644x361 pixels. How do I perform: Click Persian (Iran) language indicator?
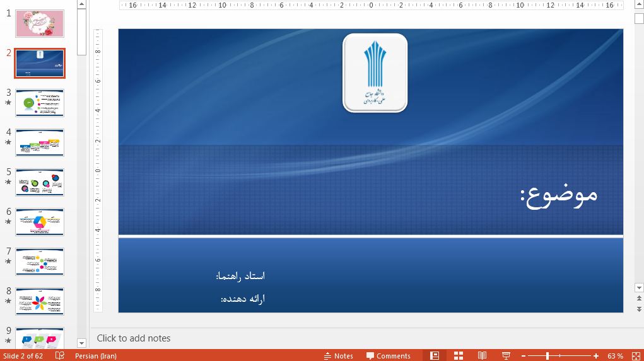(95, 356)
